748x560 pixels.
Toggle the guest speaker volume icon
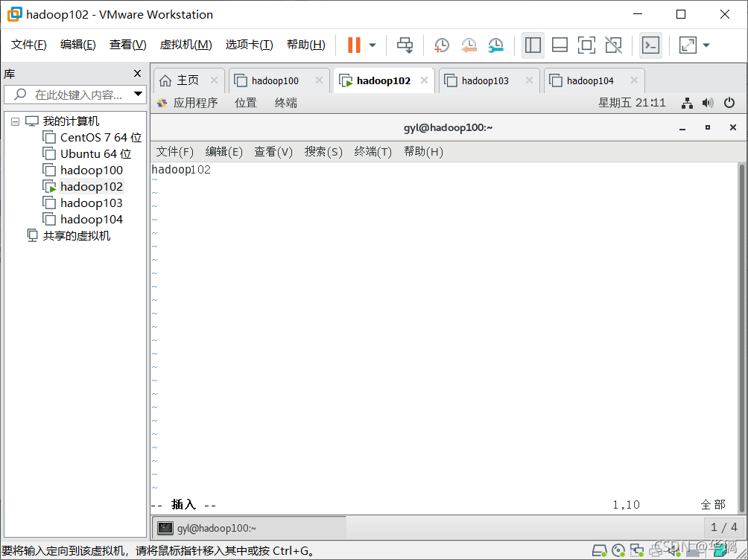pos(707,103)
